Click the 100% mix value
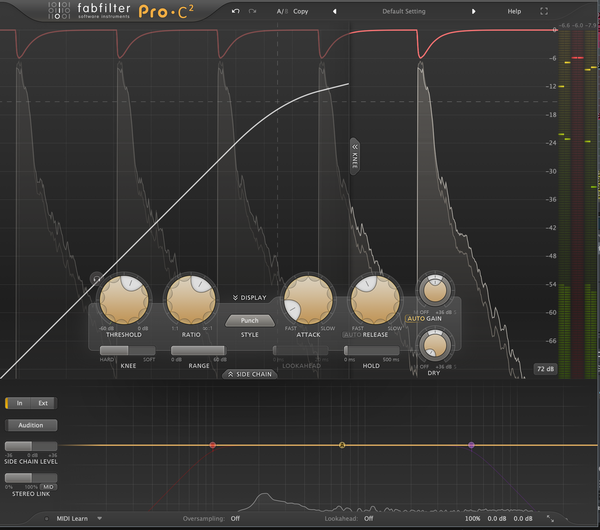600x530 pixels. tap(473, 519)
